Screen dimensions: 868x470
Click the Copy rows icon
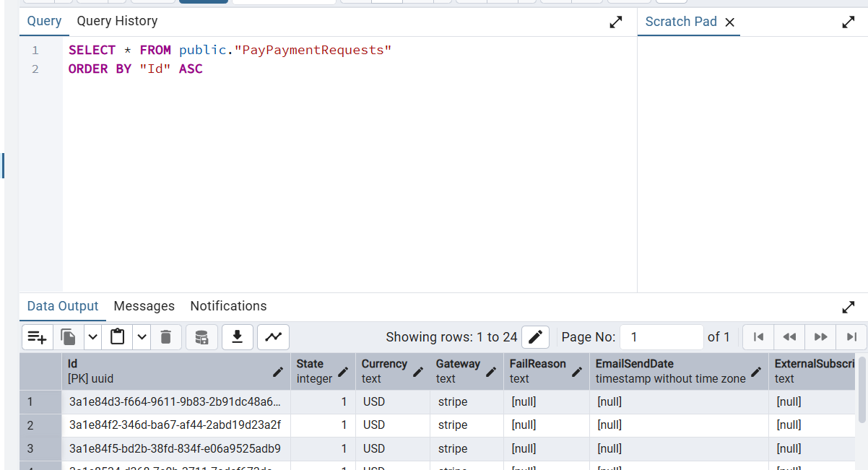[x=69, y=337]
